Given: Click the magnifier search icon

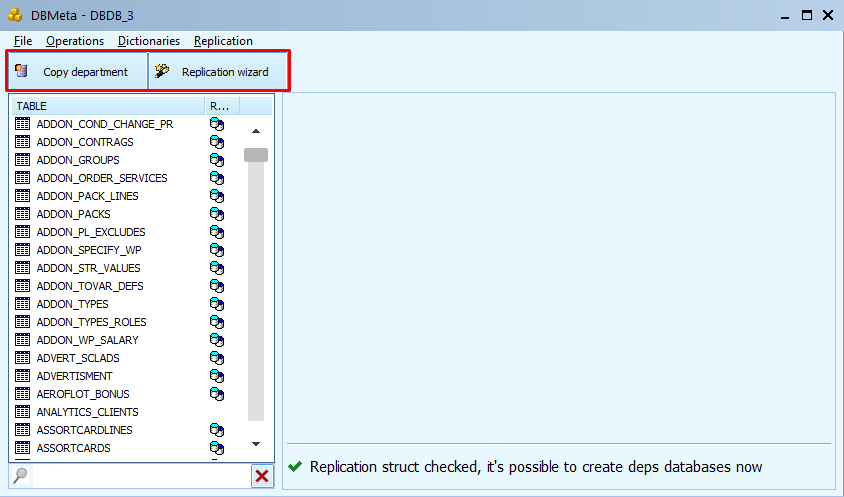Looking at the screenshot, I should point(20,477).
